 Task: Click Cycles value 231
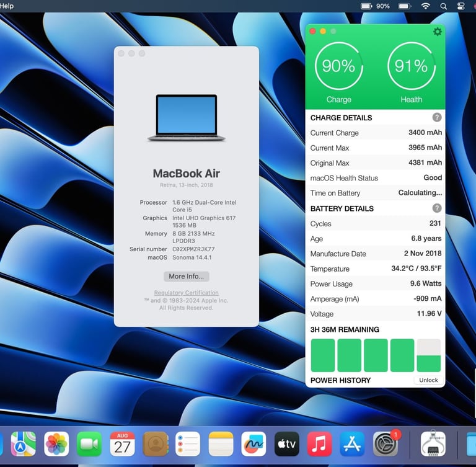435,223
